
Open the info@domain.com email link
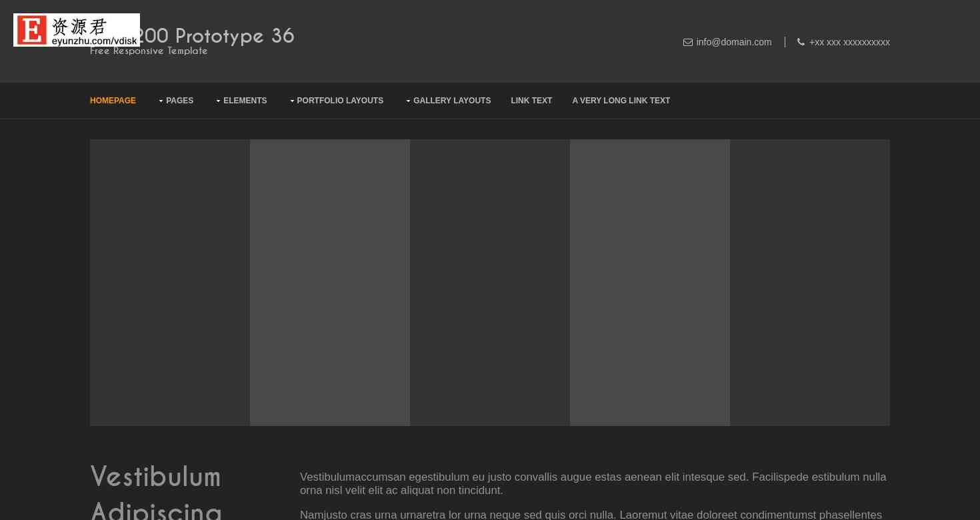[734, 42]
